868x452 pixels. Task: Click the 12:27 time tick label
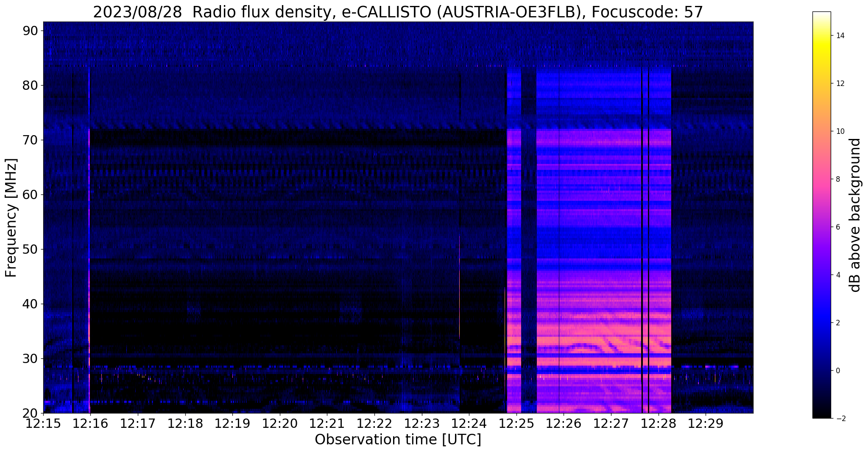(611, 424)
